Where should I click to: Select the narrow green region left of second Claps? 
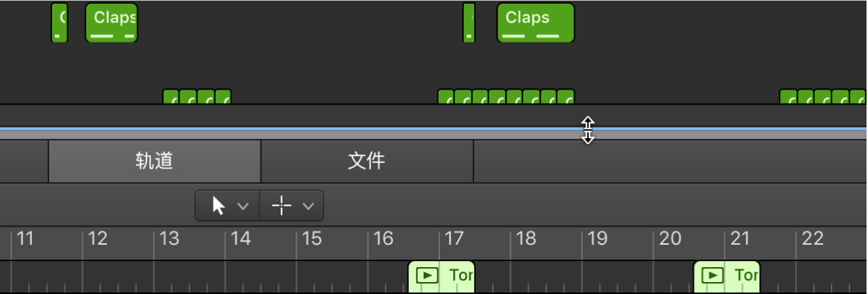coord(469,22)
